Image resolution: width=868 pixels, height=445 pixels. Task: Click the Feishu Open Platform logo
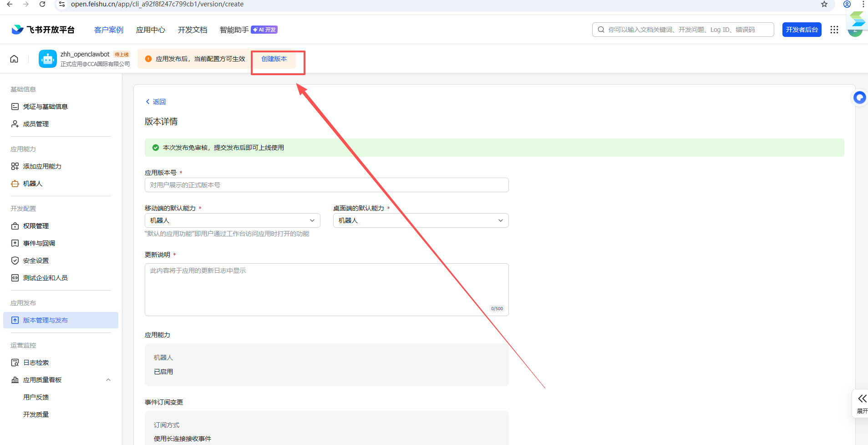[x=43, y=30]
